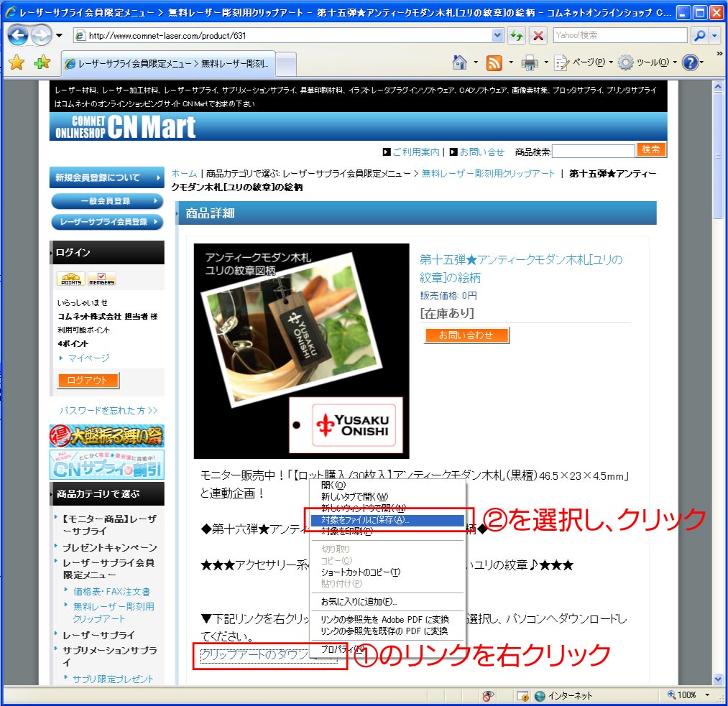
Task: Click the 大盤振る舞い祭 banner
Action: click(107, 435)
